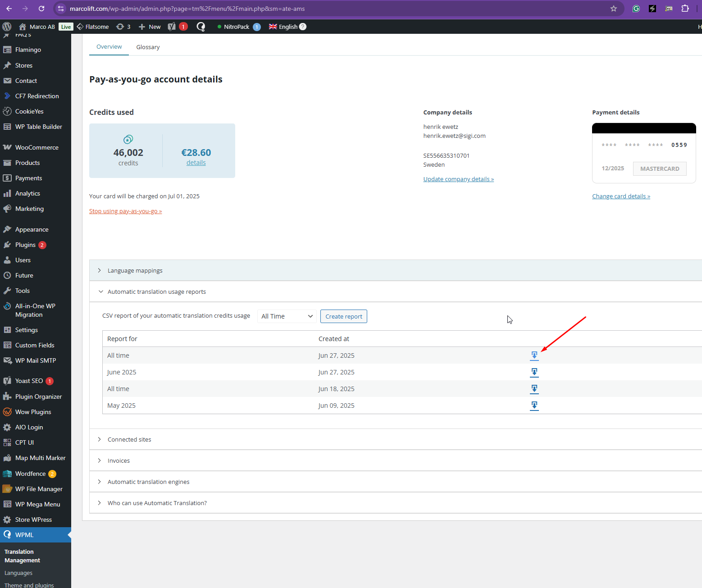Download the June 2025 usage report
The image size is (702, 588).
534,372
